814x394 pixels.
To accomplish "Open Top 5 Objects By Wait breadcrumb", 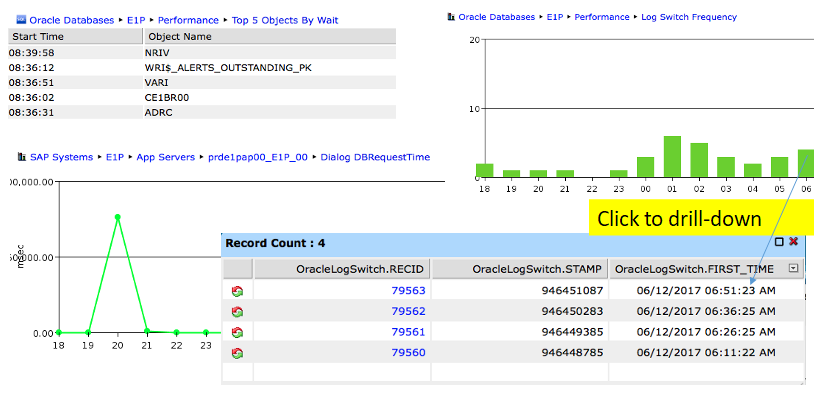I will click(x=285, y=20).
